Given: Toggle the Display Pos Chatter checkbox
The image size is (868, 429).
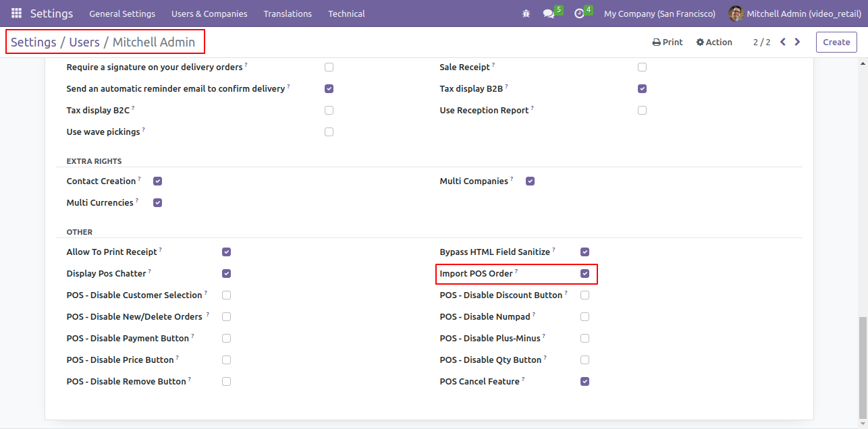Looking at the screenshot, I should tap(227, 274).
